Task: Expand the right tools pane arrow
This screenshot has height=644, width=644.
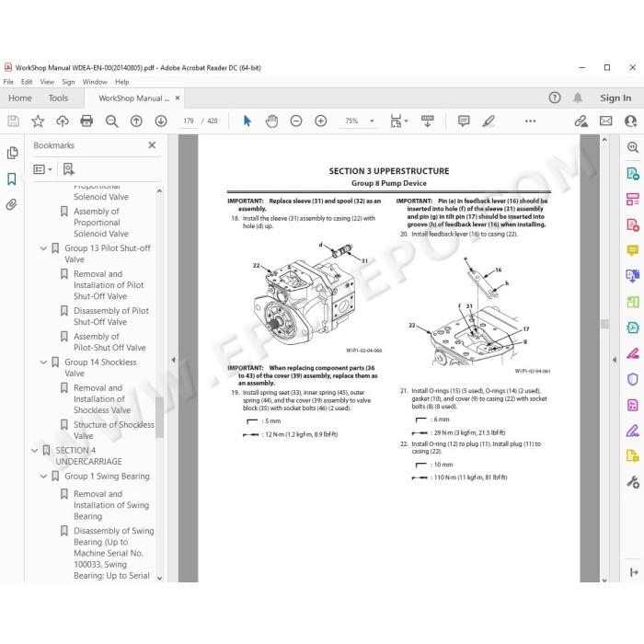Action: pos(634,572)
